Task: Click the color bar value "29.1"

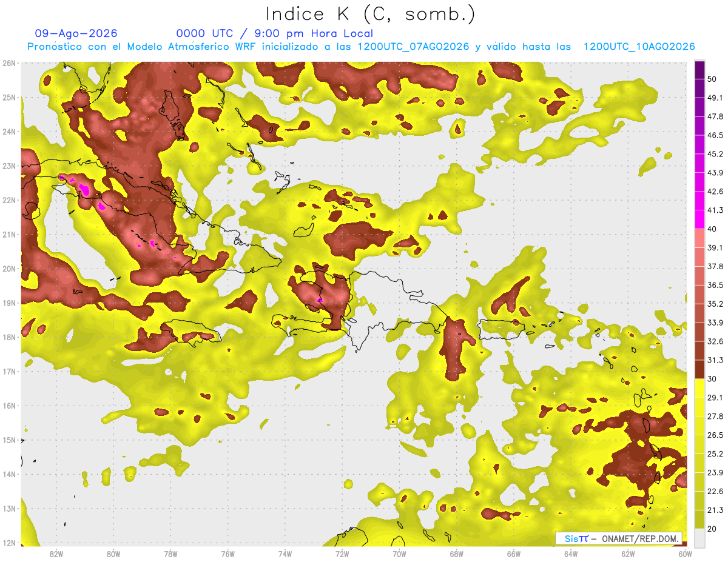Action: [715, 397]
